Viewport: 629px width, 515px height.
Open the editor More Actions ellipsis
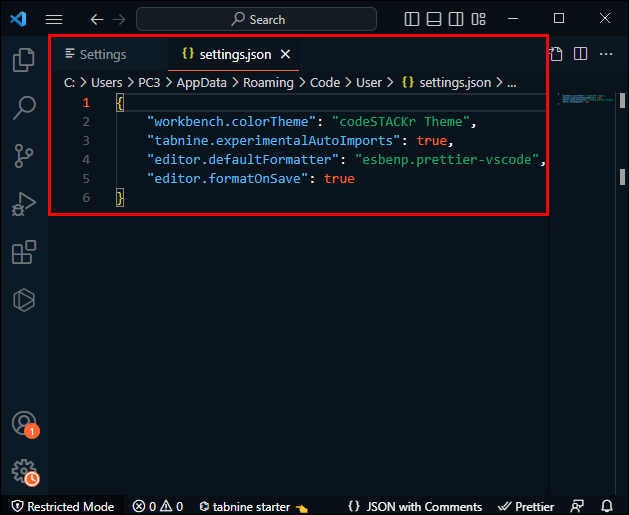click(x=606, y=54)
